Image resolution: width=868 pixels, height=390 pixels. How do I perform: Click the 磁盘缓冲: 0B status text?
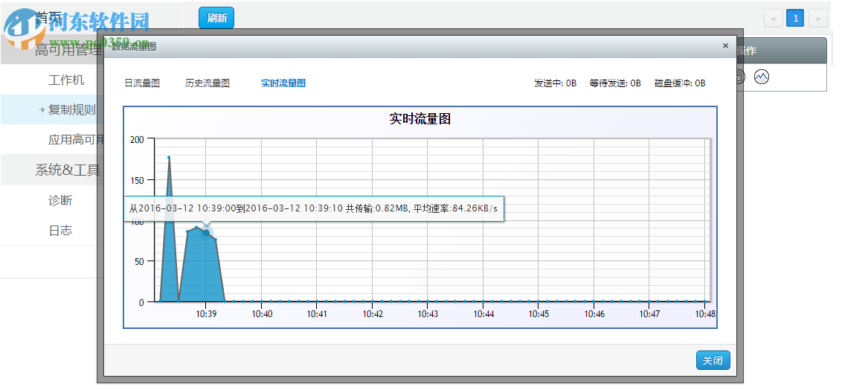[x=680, y=83]
